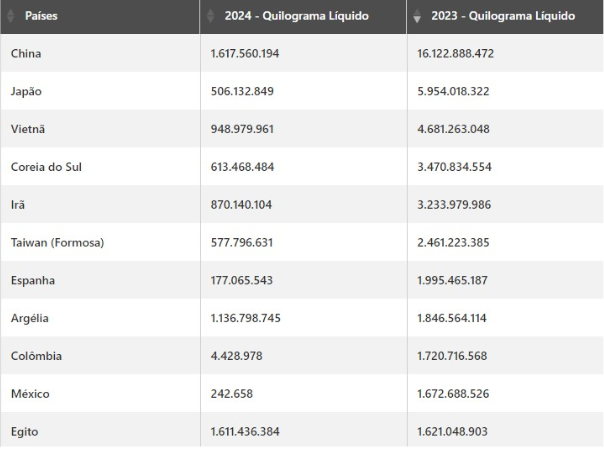Select Coreia do Sul in the table
The width and height of the screenshot is (604, 453).
pos(46,166)
